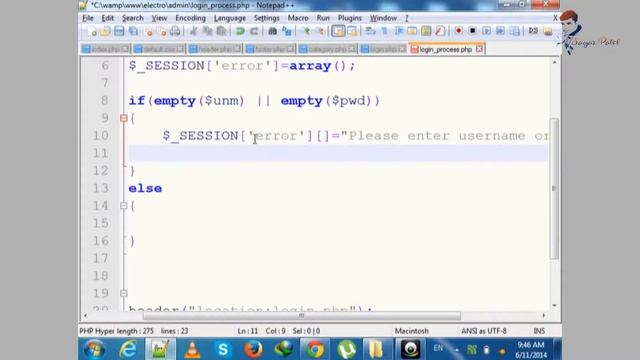Image resolution: width=640 pixels, height=360 pixels.
Task: Save the current file with Save icon
Action: [119, 31]
